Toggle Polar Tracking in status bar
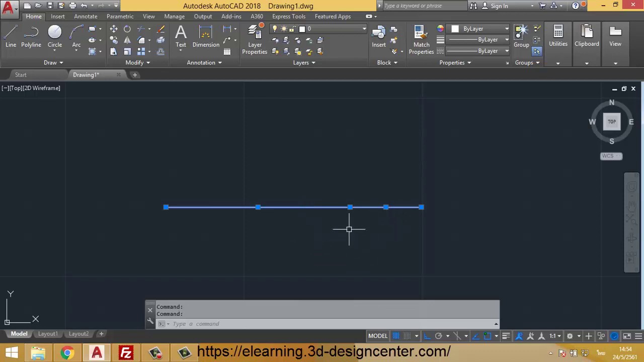 [438, 336]
